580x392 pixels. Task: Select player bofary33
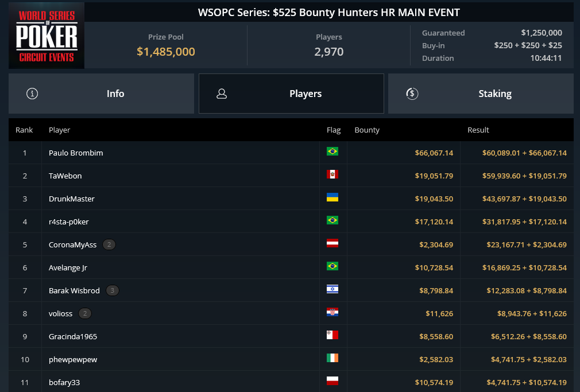pyautogui.click(x=64, y=382)
